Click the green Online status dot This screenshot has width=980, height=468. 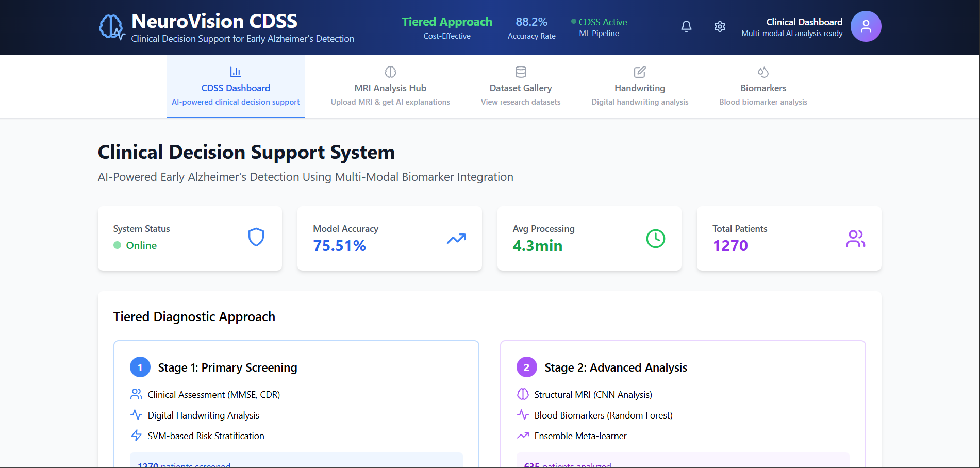[118, 245]
